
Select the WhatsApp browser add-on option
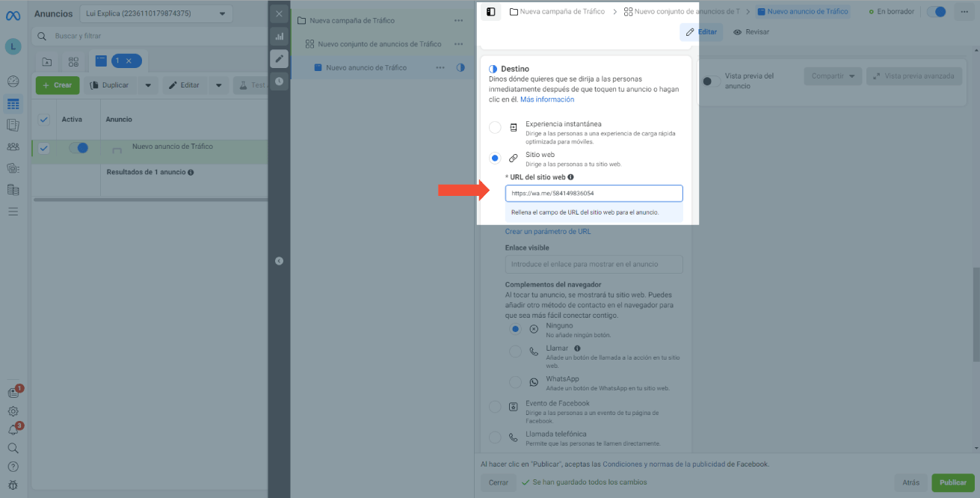click(x=515, y=382)
